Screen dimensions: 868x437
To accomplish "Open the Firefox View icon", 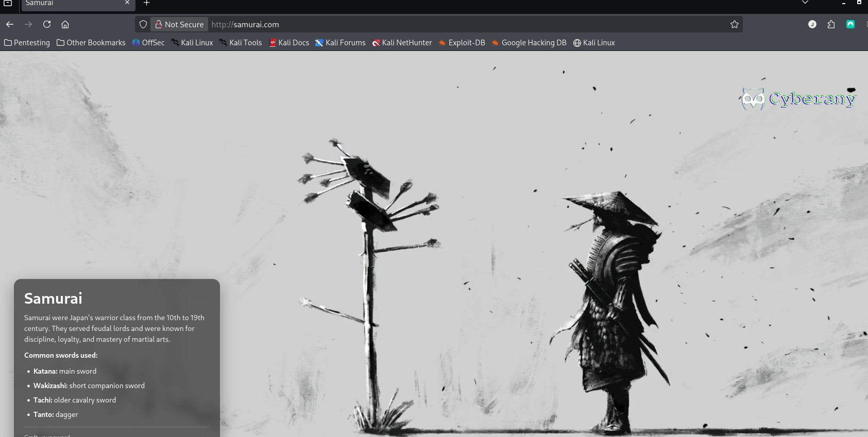I will click(8, 3).
